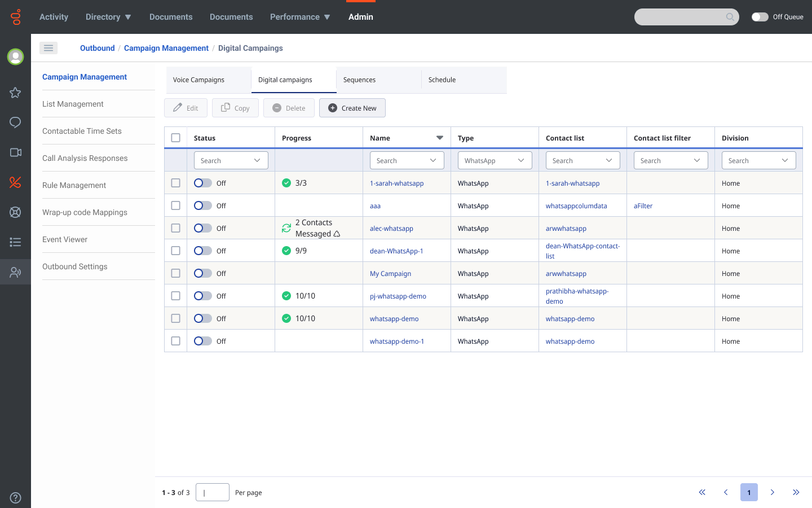Click the Create New button

(352, 108)
